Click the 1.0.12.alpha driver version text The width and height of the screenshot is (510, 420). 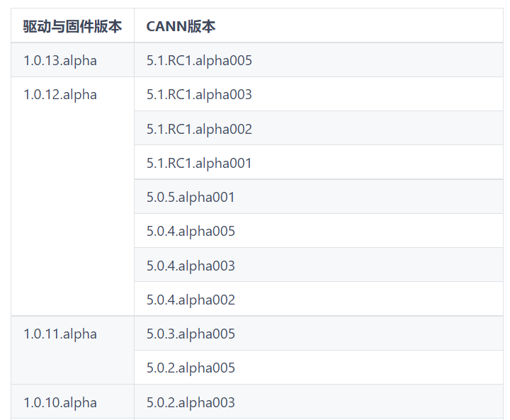60,95
